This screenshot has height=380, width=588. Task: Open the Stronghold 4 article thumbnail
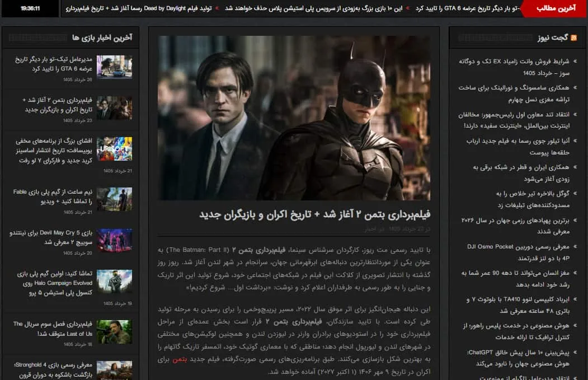click(114, 370)
